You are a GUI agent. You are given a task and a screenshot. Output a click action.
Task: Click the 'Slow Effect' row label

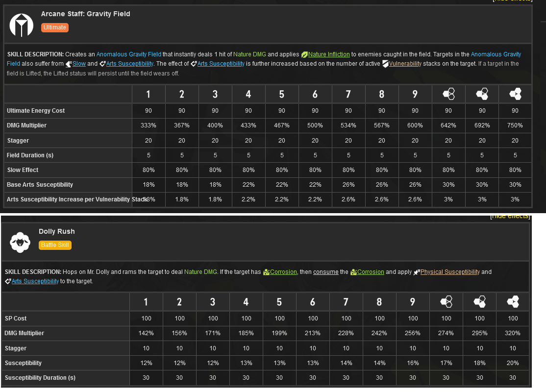click(x=23, y=170)
